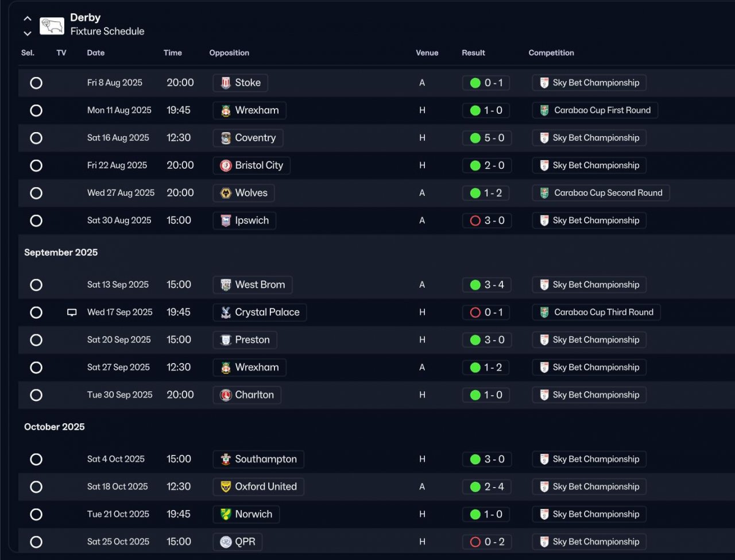Click the Derby club crest icon

[x=52, y=25]
